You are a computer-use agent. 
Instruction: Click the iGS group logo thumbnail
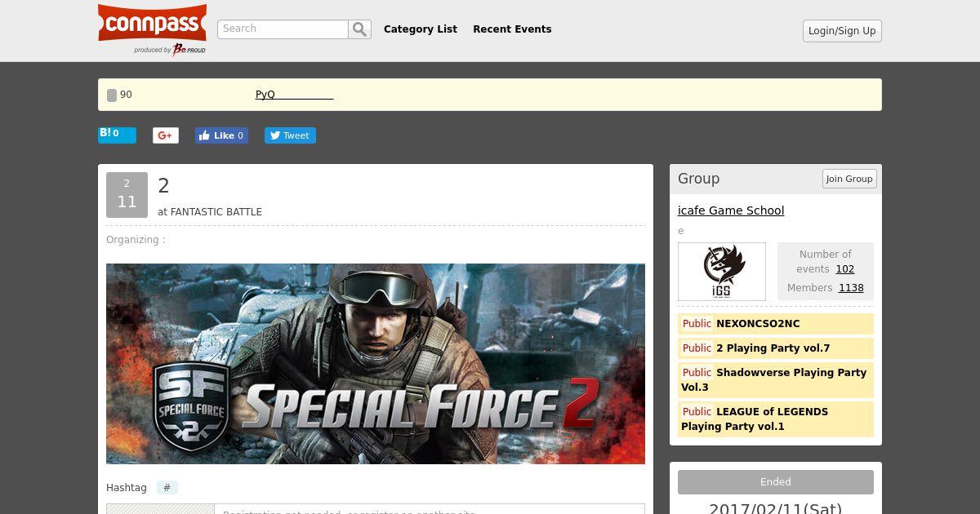pos(722,272)
